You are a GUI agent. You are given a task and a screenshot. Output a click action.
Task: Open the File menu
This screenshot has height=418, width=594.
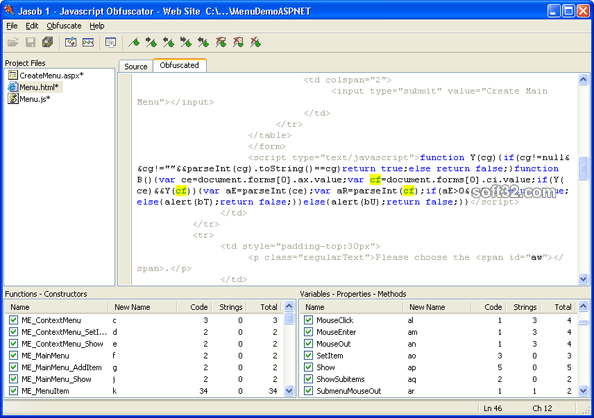12,26
